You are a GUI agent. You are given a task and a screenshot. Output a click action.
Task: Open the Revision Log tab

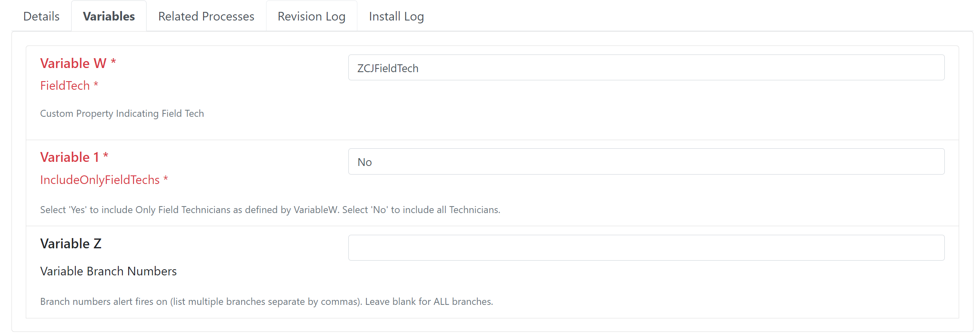pos(312,16)
